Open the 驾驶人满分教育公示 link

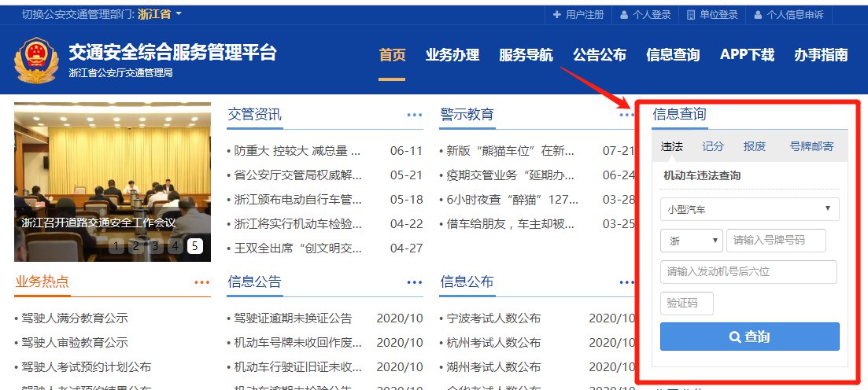(x=74, y=318)
